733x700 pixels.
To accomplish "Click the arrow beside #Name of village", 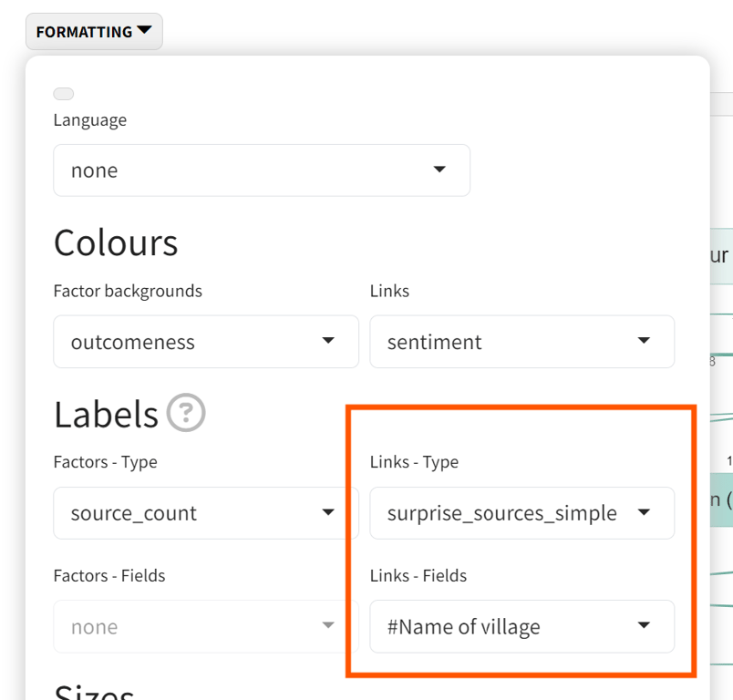I will coord(644,625).
